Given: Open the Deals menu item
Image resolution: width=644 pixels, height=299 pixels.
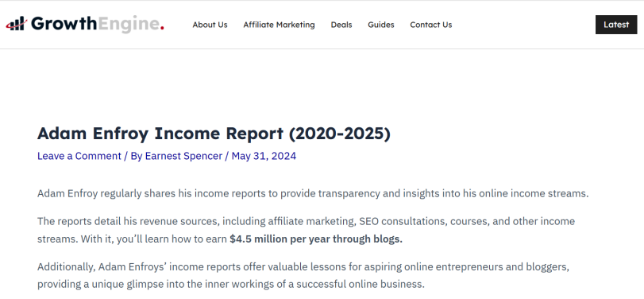Looking at the screenshot, I should [341, 25].
